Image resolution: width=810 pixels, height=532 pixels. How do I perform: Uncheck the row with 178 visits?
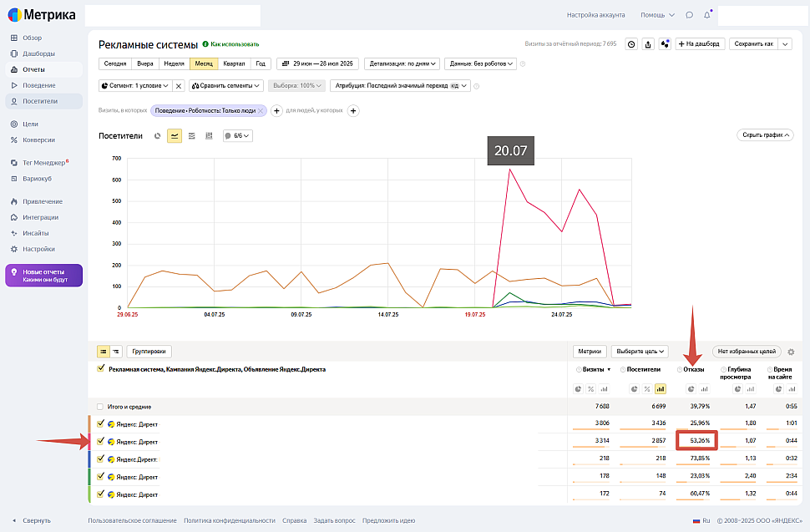101,477
